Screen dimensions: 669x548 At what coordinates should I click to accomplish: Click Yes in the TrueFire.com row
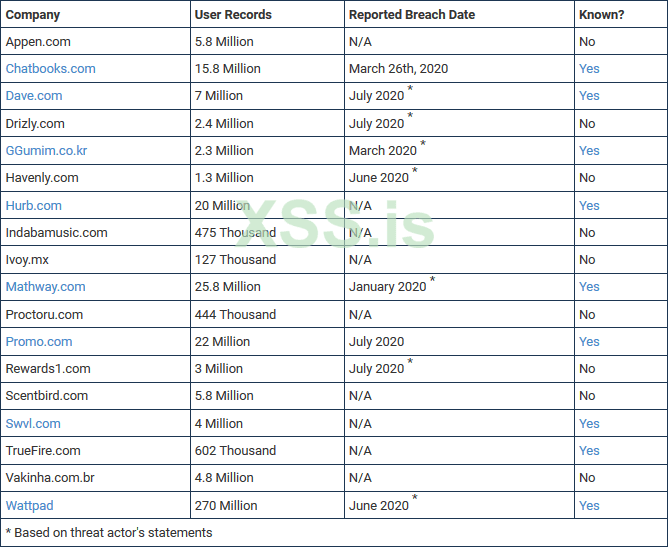(589, 451)
